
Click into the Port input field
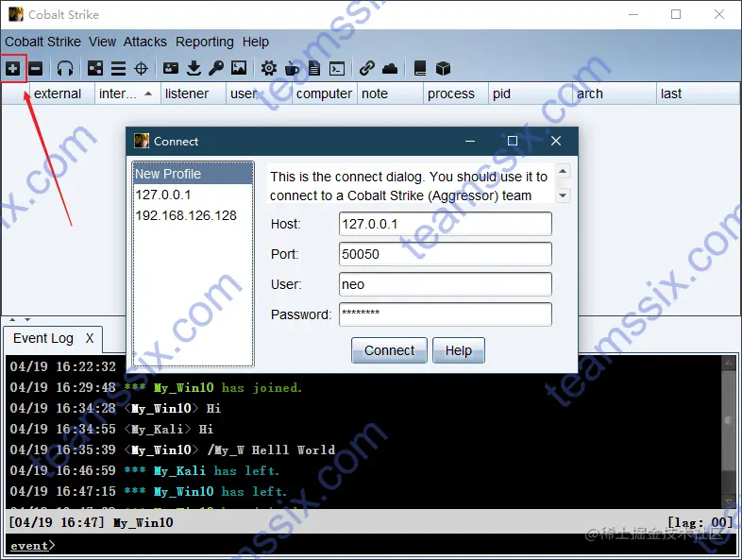pos(446,254)
